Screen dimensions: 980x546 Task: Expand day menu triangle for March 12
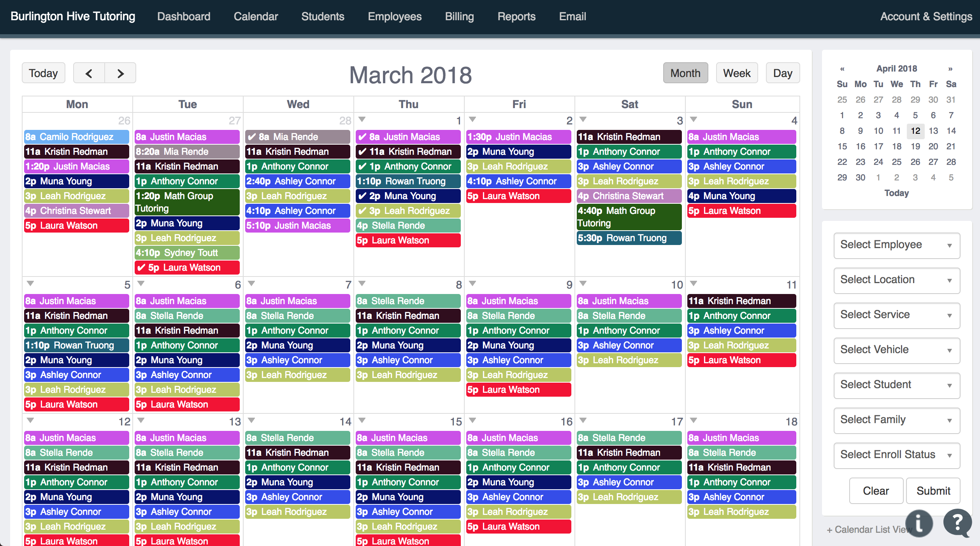coord(30,420)
